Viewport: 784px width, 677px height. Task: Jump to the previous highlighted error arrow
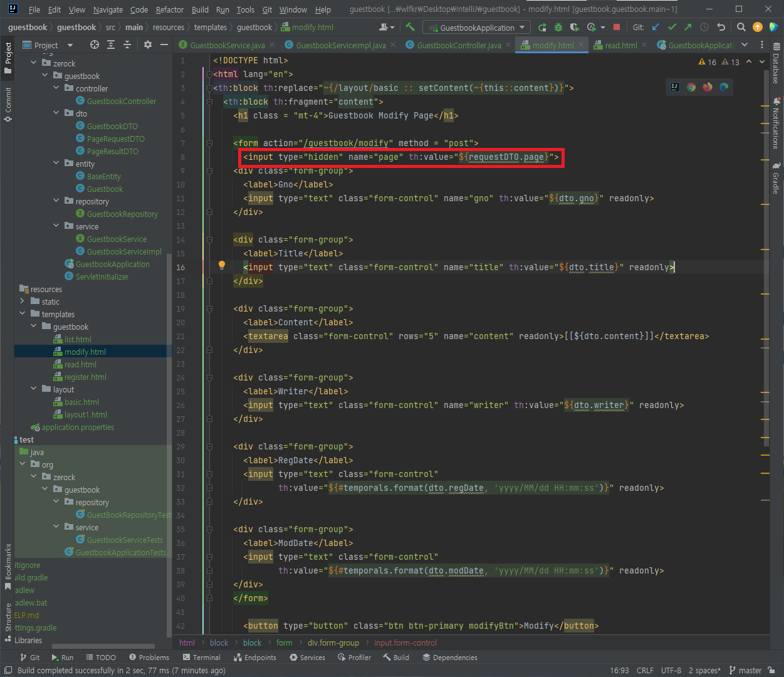(749, 61)
